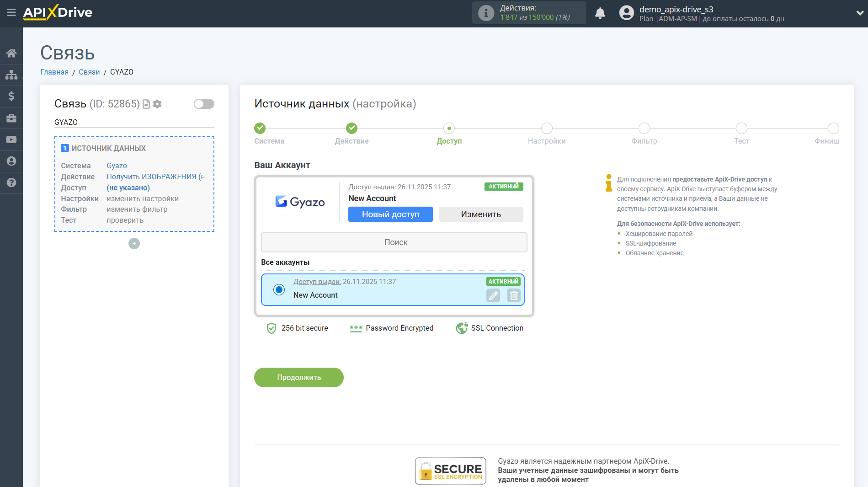Click the Новый доступ button
The height and width of the screenshot is (487, 868).
click(x=390, y=214)
